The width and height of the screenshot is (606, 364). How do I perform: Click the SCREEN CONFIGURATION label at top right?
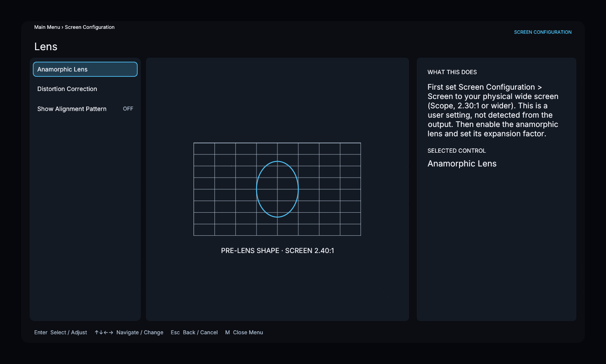pos(543,32)
